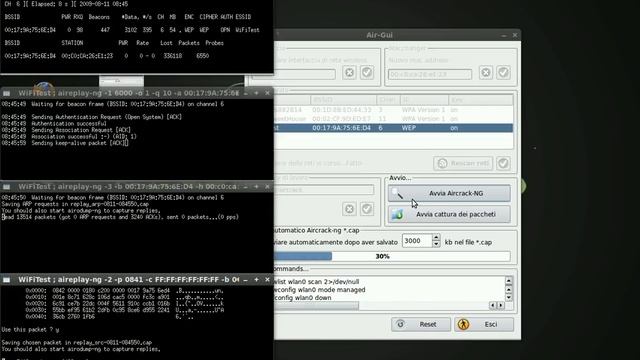640x360 pixels.
Task: Apply wireless interface with checkmark icon
Action: [x=367, y=73]
